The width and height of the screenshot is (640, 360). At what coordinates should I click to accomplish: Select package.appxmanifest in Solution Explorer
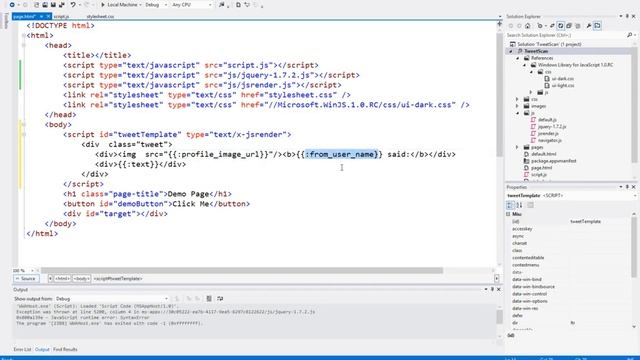(x=553, y=161)
